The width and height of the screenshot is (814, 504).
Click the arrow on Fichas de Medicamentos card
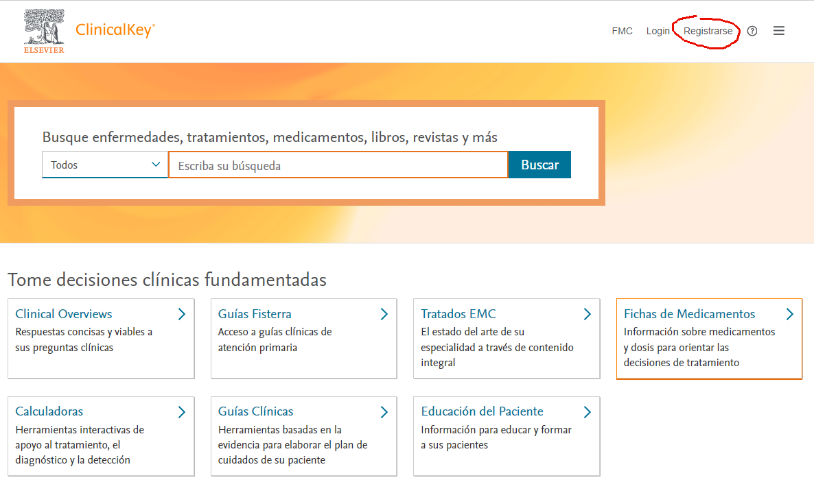(x=789, y=314)
